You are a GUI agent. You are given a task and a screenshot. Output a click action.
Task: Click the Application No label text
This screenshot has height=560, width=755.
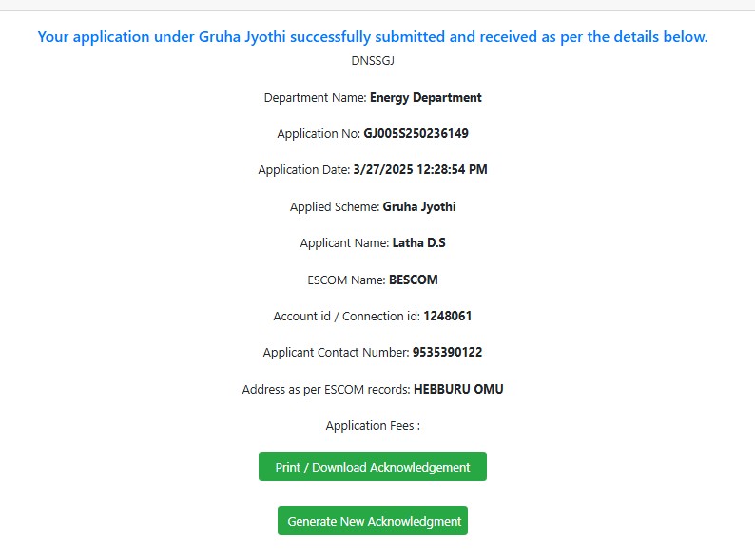click(x=319, y=133)
